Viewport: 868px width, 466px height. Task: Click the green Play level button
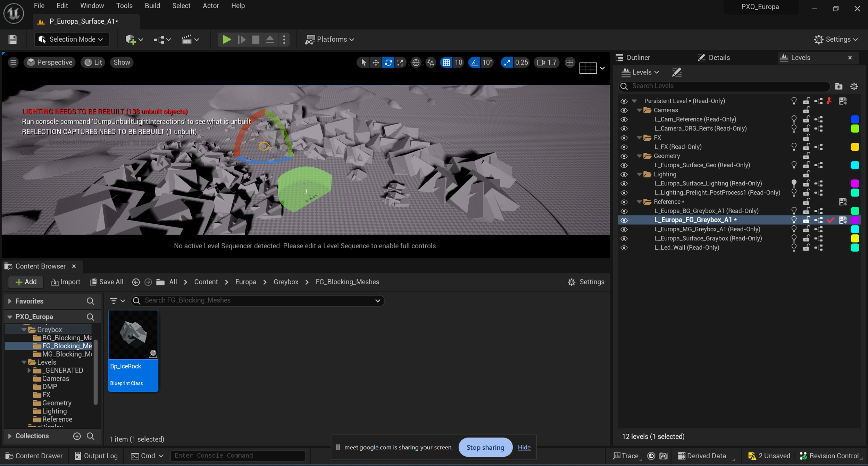click(226, 40)
